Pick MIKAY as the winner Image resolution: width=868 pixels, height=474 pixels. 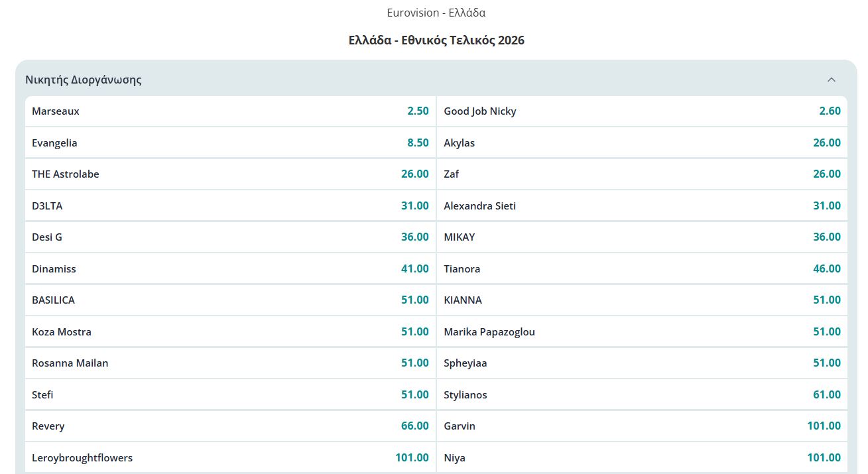(x=642, y=237)
